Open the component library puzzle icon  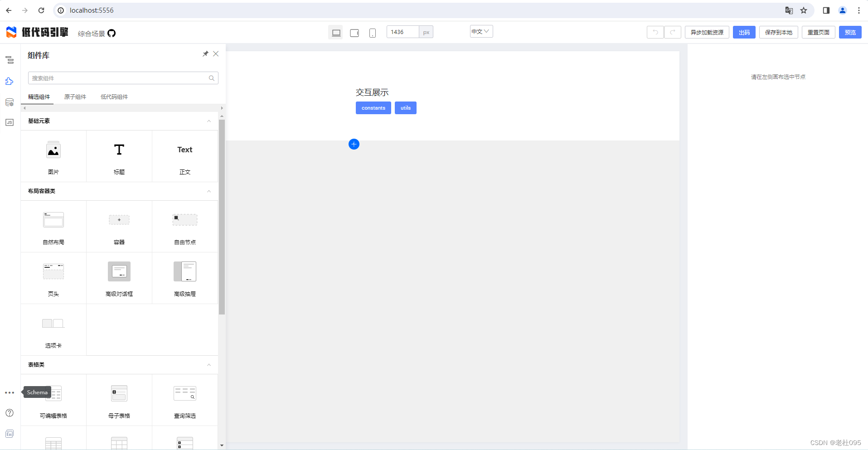[x=10, y=81]
